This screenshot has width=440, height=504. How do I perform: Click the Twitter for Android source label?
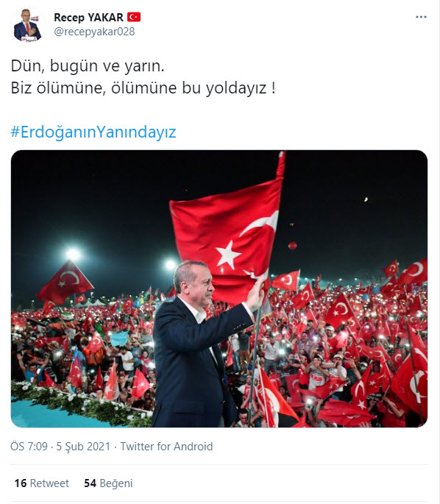pyautogui.click(x=166, y=447)
